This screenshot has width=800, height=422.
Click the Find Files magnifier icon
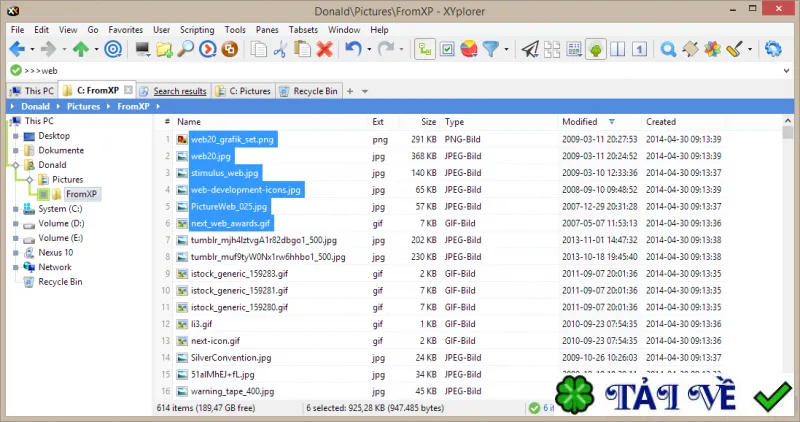pos(186,49)
